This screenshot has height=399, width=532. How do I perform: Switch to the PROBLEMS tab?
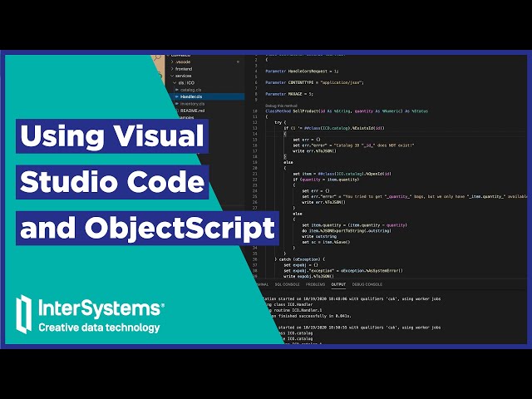click(x=315, y=284)
